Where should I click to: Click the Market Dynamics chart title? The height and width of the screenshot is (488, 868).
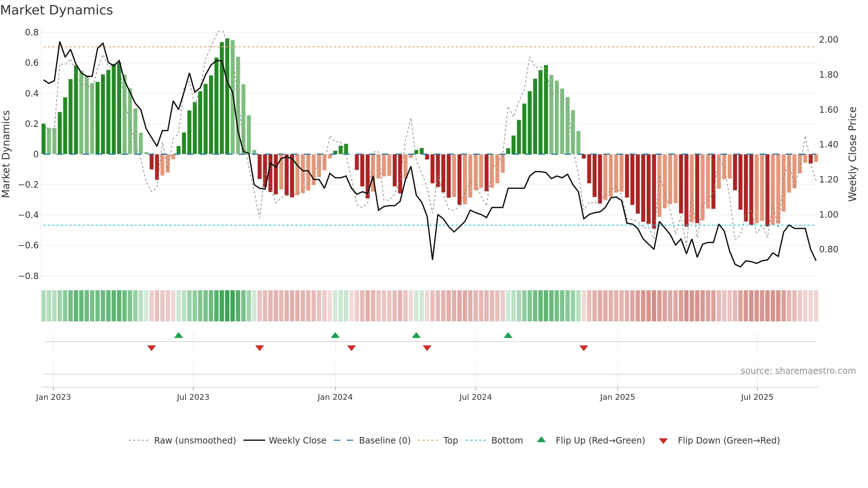[57, 10]
